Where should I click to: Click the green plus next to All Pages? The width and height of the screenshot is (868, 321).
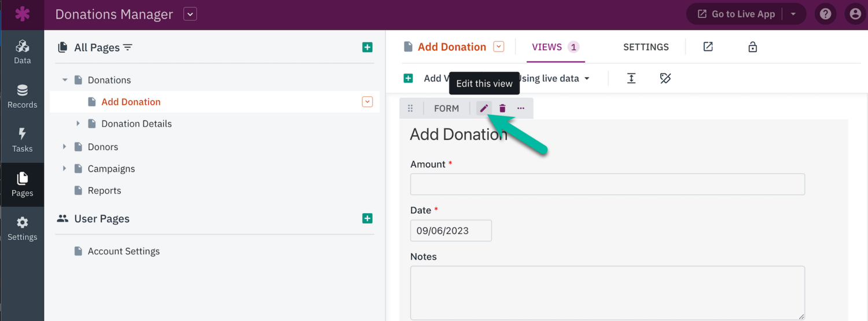click(x=367, y=48)
